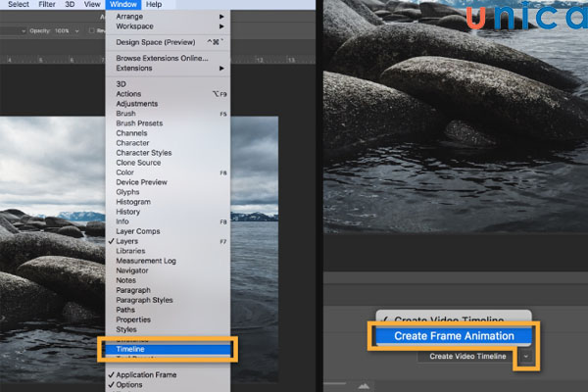Open the History panel

[x=168, y=212]
